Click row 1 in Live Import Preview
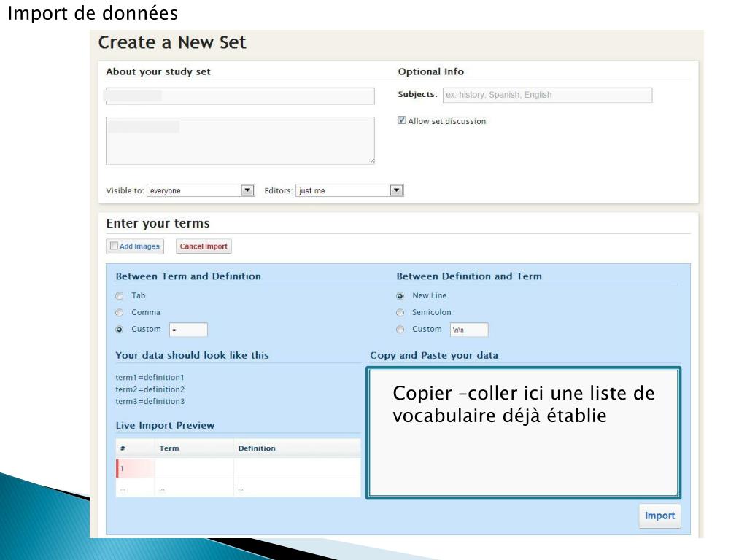The image size is (747, 560). tap(238, 468)
